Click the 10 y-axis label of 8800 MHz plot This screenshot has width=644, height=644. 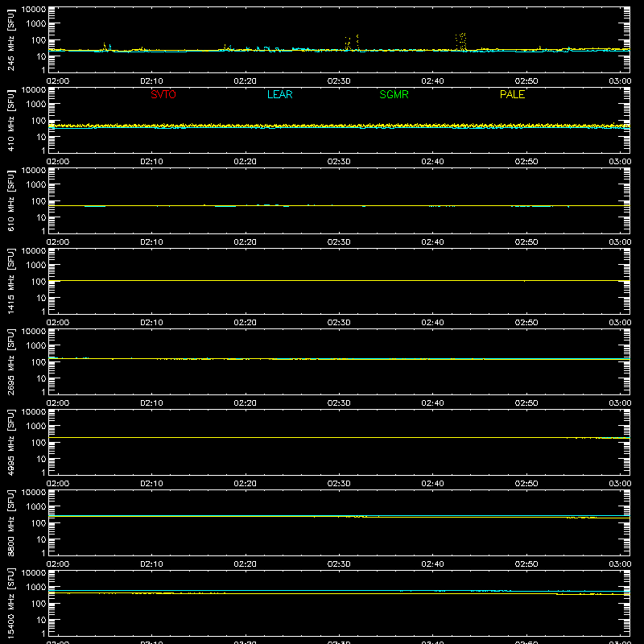(41, 539)
